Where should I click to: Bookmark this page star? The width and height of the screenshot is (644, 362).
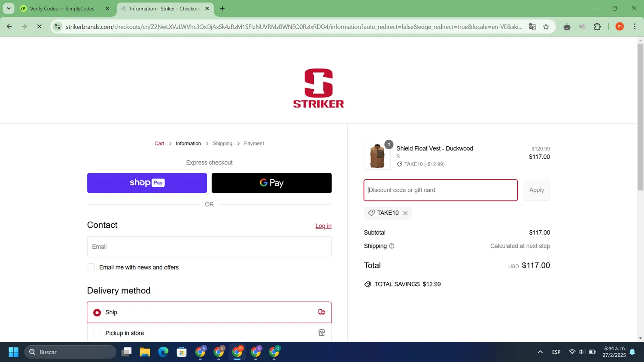(x=546, y=27)
